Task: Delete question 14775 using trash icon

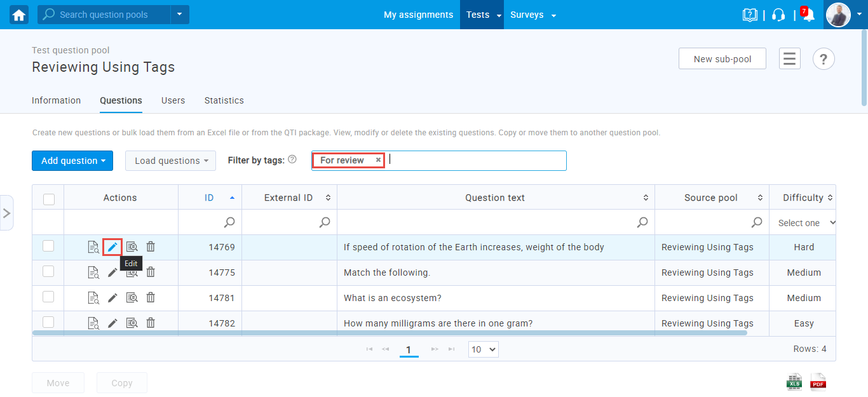Action: (x=151, y=272)
